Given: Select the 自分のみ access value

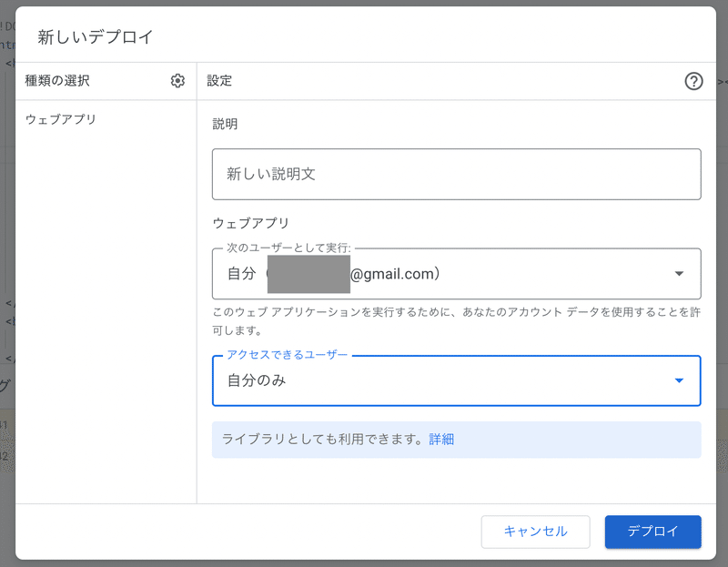Looking at the screenshot, I should pos(258,380).
